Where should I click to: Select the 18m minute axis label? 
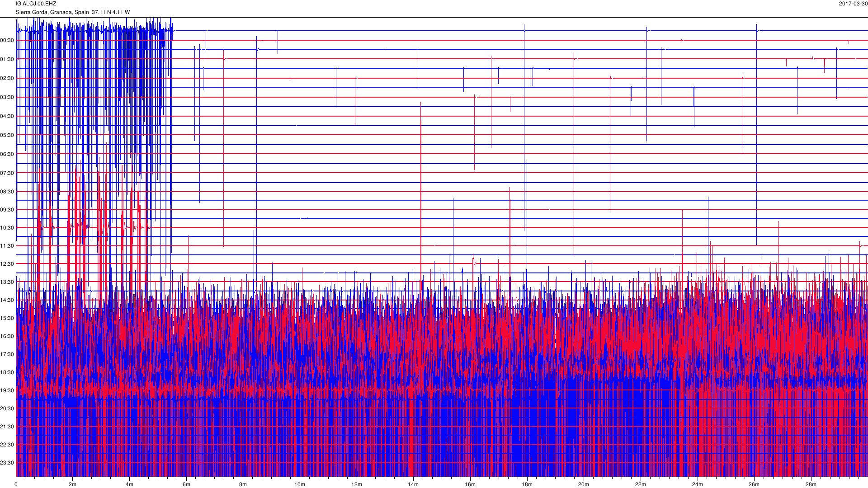pyautogui.click(x=527, y=484)
